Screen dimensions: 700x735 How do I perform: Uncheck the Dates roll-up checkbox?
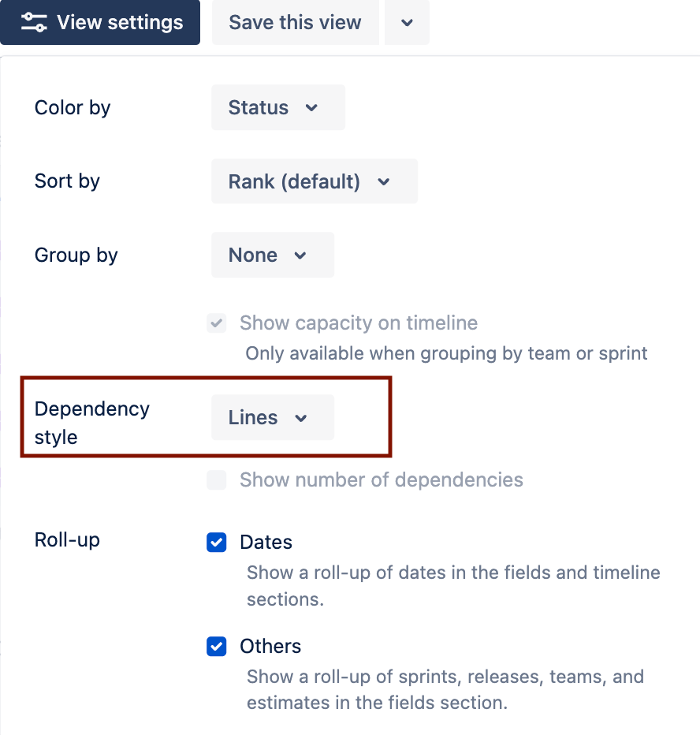pyautogui.click(x=217, y=543)
